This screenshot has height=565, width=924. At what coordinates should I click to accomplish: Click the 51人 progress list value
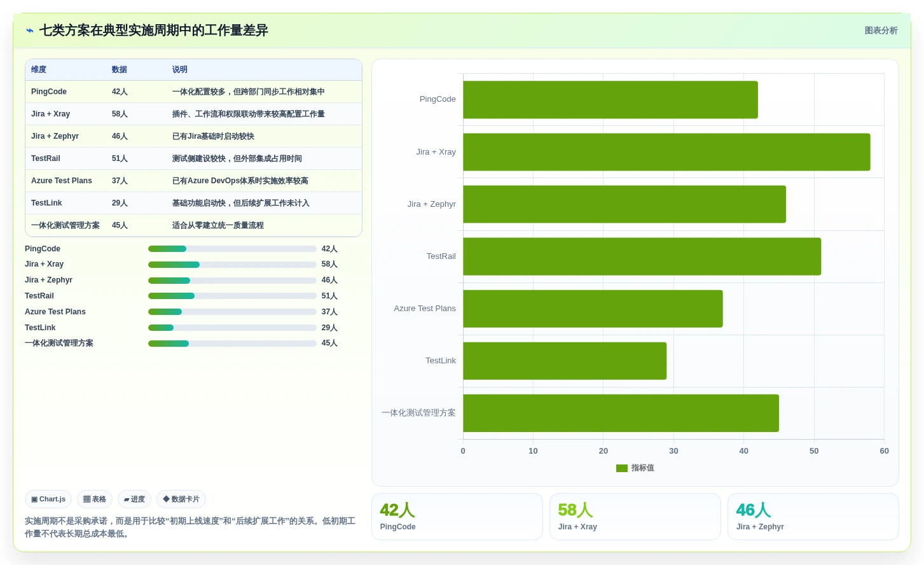pyautogui.click(x=329, y=296)
